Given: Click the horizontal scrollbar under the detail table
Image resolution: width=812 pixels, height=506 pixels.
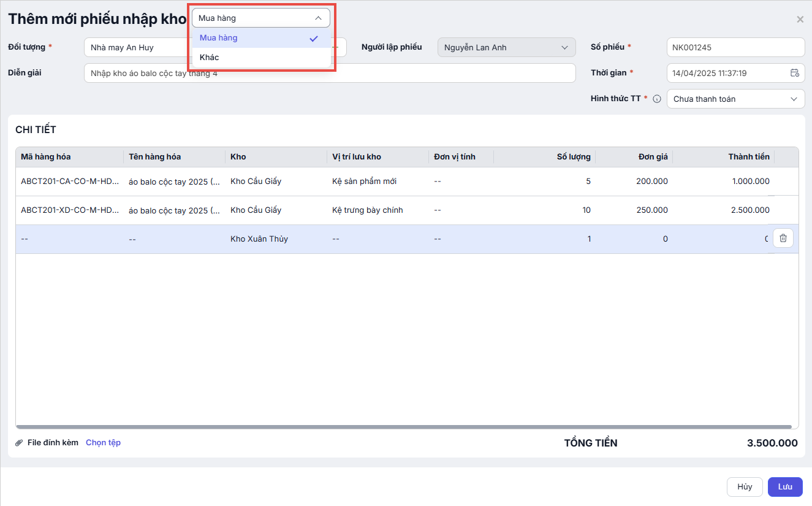Looking at the screenshot, I should pyautogui.click(x=404, y=427).
